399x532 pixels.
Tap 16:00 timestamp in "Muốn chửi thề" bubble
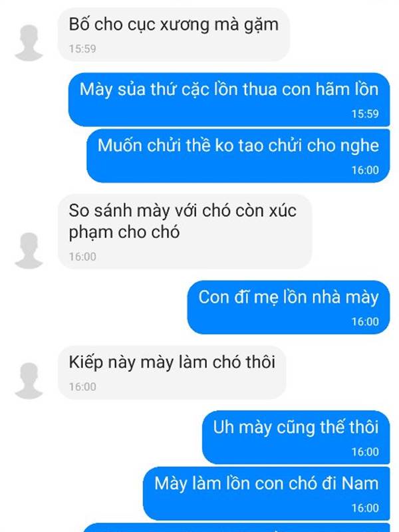tap(365, 170)
